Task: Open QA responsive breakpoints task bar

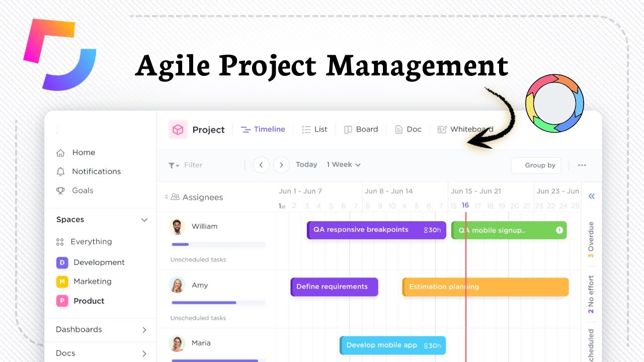Action: tap(376, 230)
